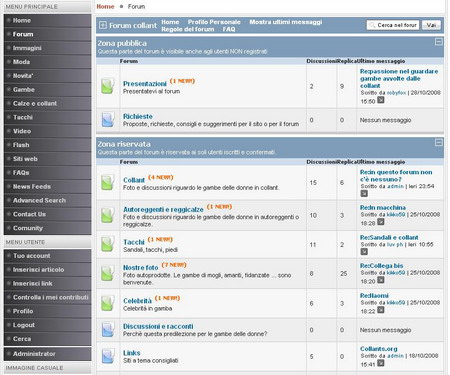This screenshot has width=450, height=375.
Task: Open the Collant forum link
Action: coord(134,180)
